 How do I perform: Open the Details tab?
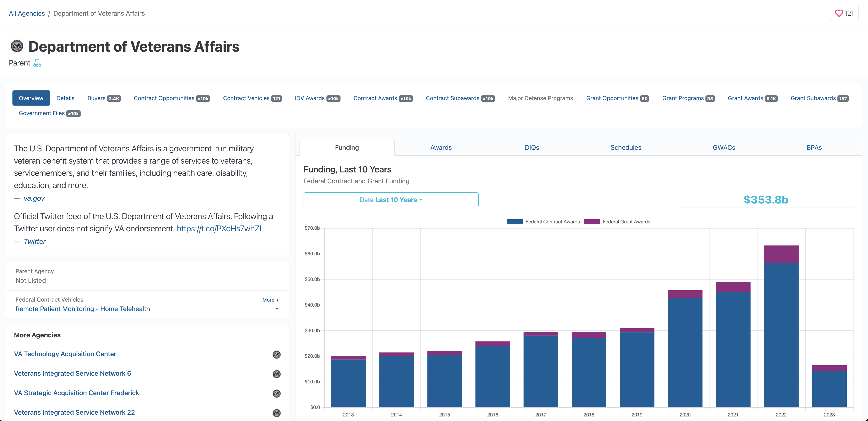[x=65, y=98]
